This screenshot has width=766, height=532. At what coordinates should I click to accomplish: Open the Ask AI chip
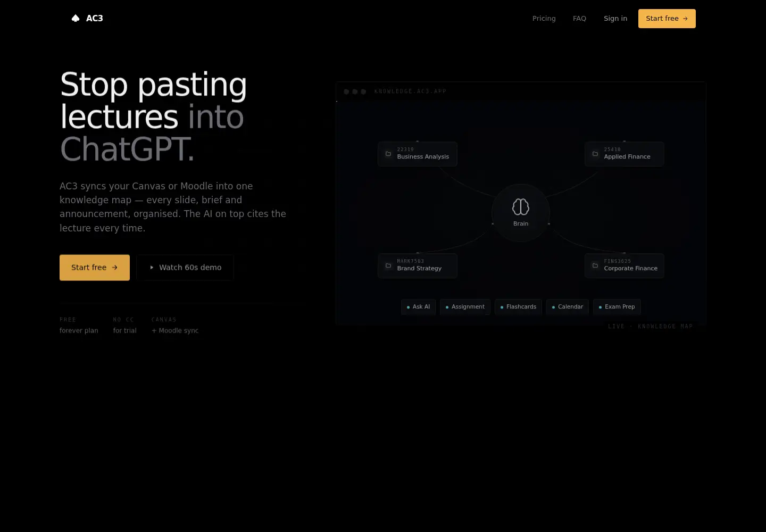(x=418, y=307)
